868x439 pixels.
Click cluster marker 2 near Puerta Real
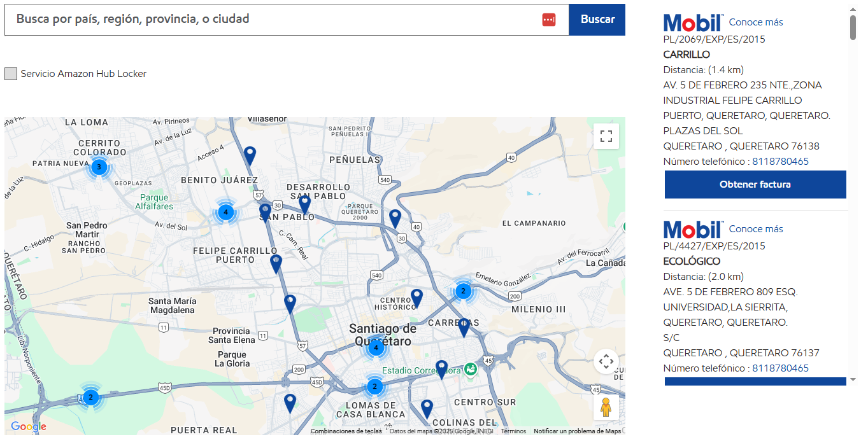click(90, 398)
